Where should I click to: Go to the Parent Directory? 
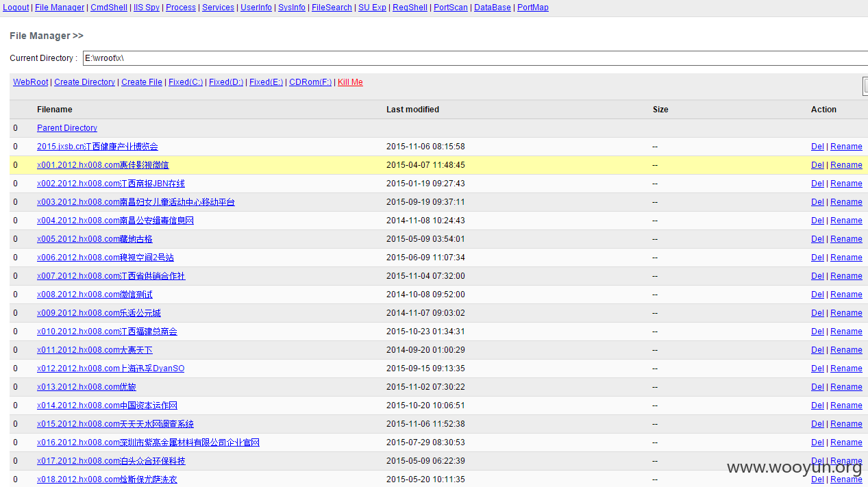click(x=67, y=128)
